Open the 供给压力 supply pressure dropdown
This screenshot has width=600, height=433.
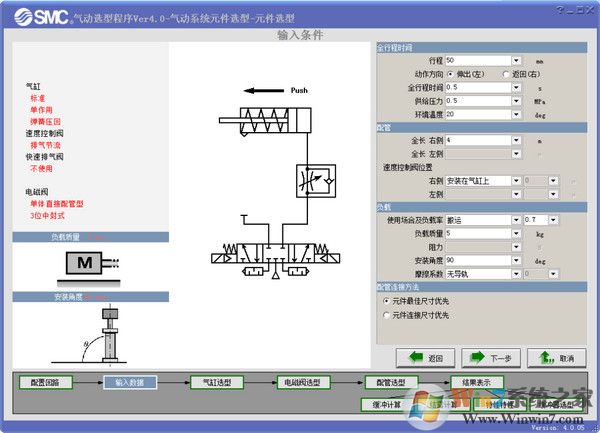(x=516, y=101)
